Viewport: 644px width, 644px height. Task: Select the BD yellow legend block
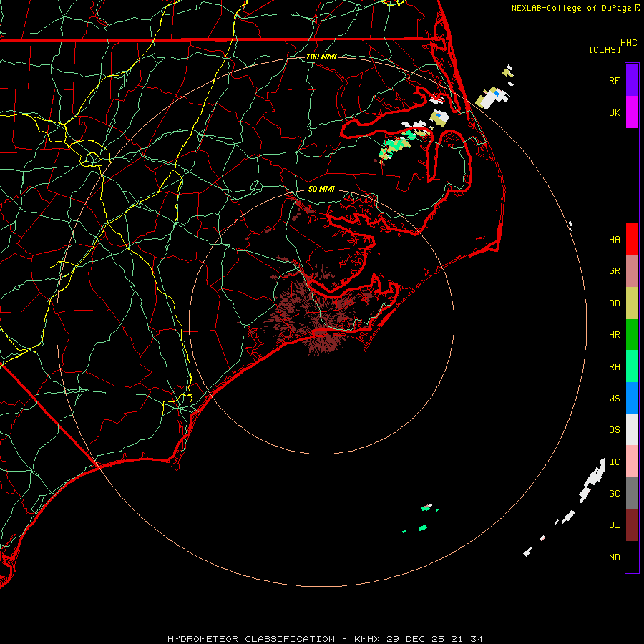(x=632, y=303)
